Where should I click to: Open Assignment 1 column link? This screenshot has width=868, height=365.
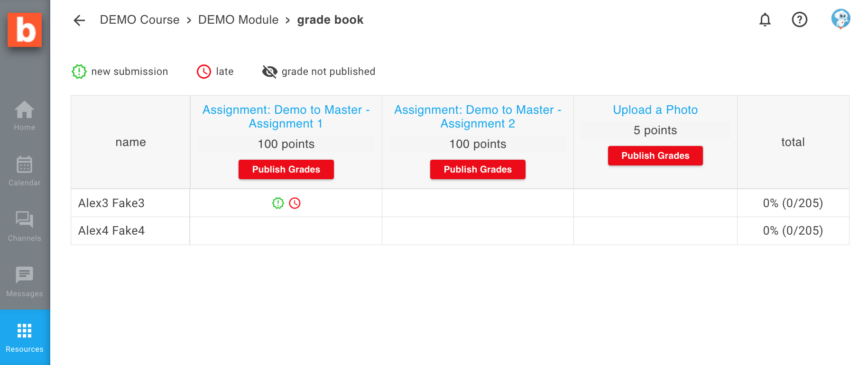click(286, 117)
